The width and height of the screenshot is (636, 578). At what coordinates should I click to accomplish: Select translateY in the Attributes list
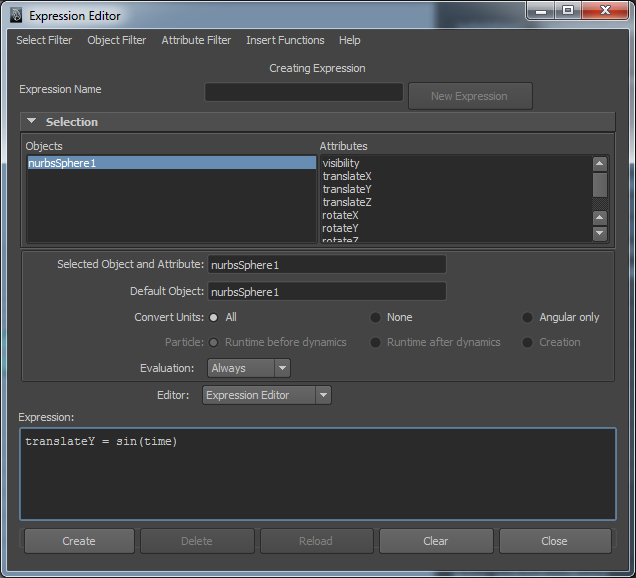click(x=347, y=189)
